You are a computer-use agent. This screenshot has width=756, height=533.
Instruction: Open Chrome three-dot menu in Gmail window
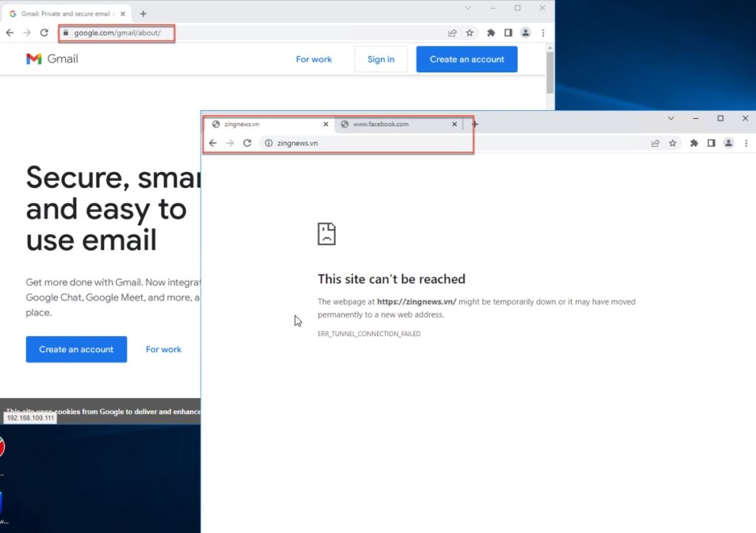pyautogui.click(x=543, y=32)
